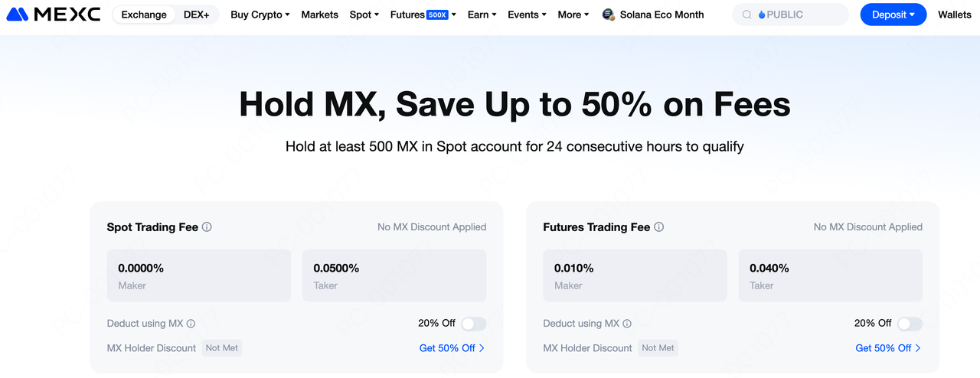Screen dimensions: 980x378
Task: Enable futures 20% Off MX deduction toggle
Action: [x=910, y=324]
